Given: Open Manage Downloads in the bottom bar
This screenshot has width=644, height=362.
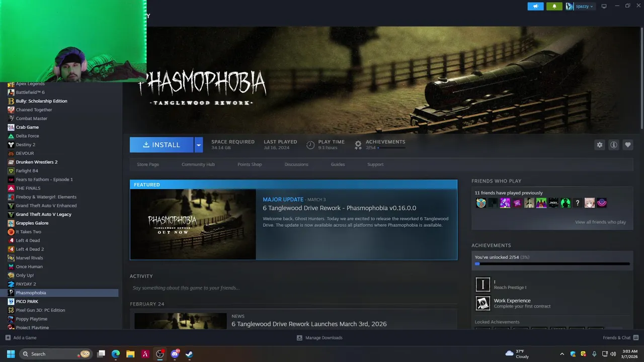Looking at the screenshot, I should [319, 338].
